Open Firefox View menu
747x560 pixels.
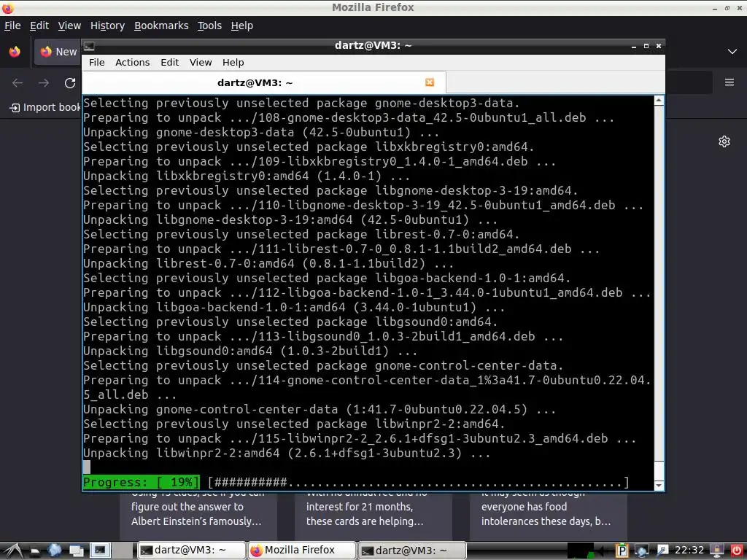pos(69,26)
